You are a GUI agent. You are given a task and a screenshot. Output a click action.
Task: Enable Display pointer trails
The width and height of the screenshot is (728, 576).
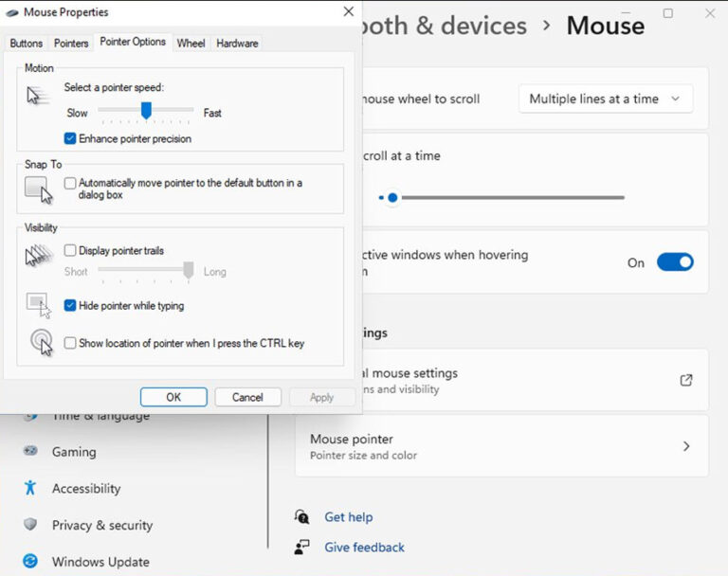(x=70, y=251)
